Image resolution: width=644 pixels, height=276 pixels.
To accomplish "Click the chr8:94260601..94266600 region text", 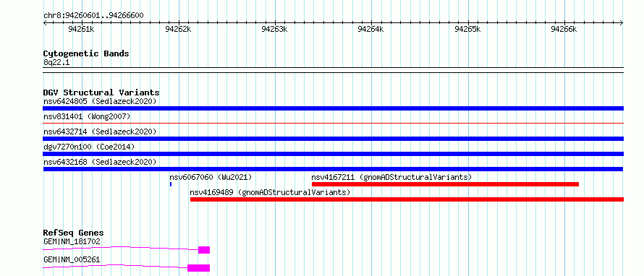I will coord(93,16).
